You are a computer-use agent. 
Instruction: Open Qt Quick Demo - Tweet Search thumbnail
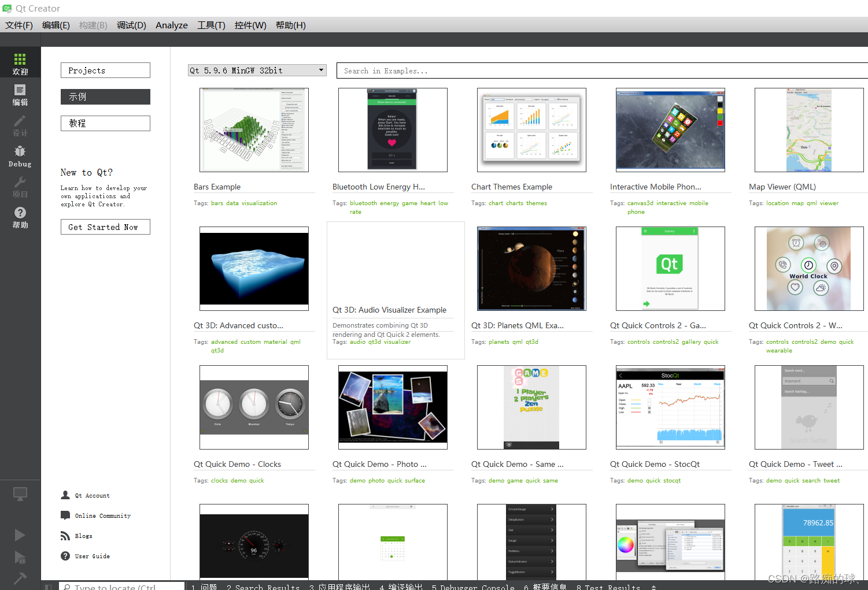[809, 407]
